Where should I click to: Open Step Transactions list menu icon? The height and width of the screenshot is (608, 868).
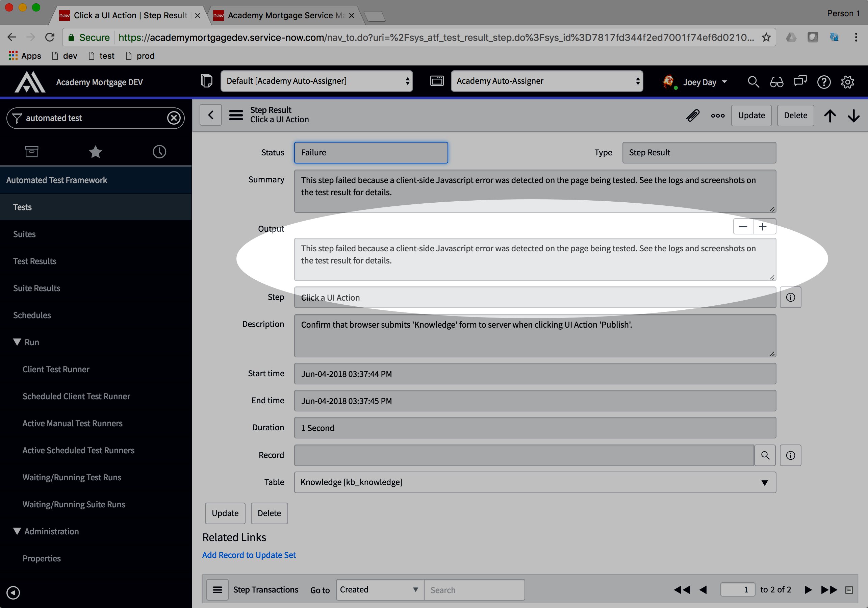(x=218, y=590)
